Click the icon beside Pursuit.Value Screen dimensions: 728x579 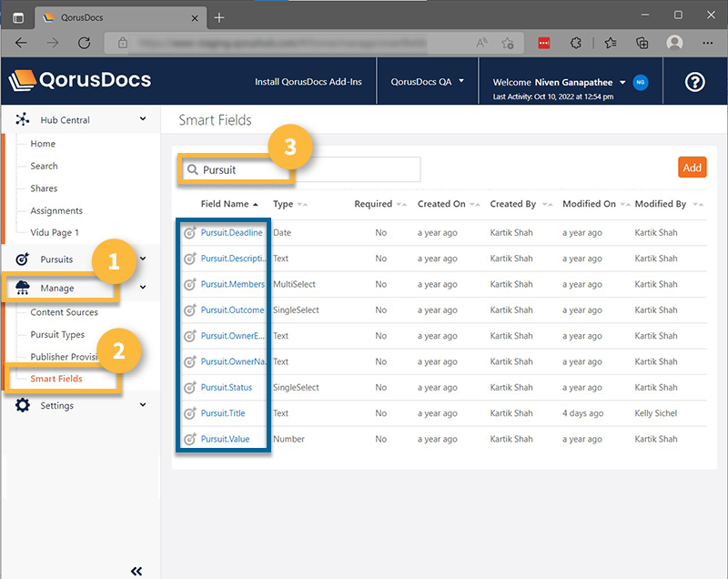pyautogui.click(x=190, y=439)
